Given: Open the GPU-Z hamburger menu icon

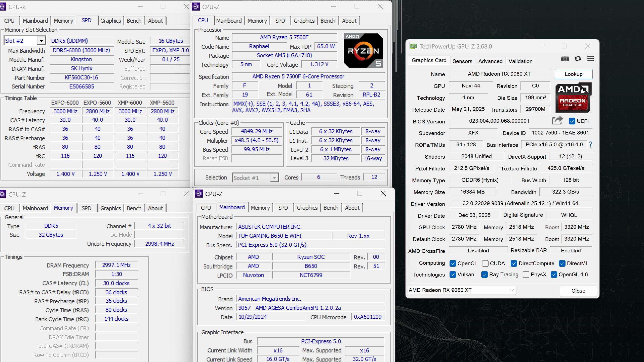Looking at the screenshot, I should [591, 59].
